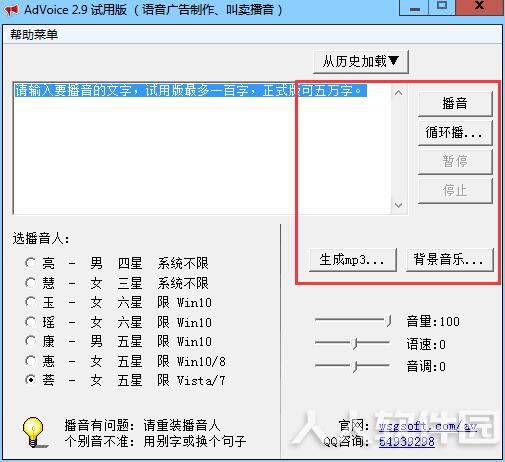Open the 帮助菜单 menu
The width and height of the screenshot is (505, 462).
pos(34,34)
